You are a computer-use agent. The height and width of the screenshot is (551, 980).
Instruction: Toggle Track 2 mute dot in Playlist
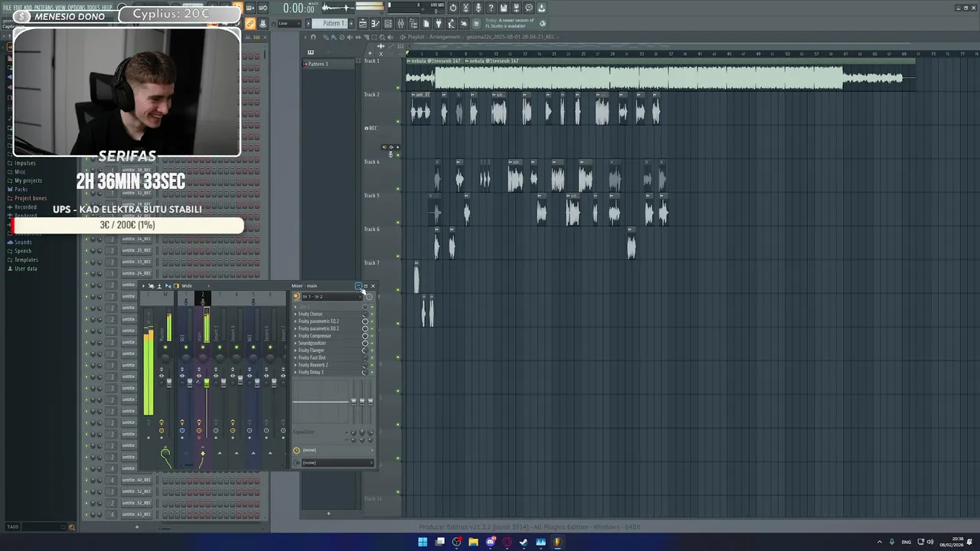pyautogui.click(x=398, y=122)
